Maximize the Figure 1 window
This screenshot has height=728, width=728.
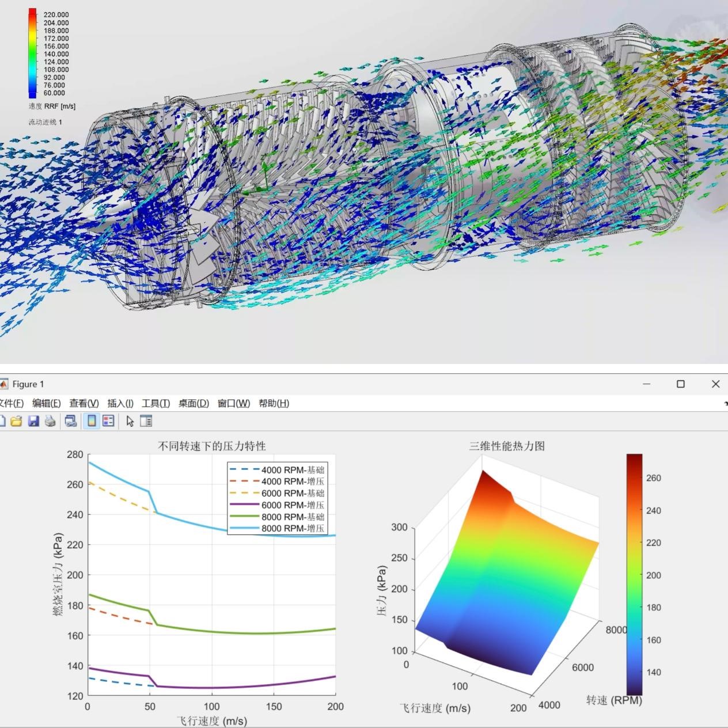(x=681, y=384)
